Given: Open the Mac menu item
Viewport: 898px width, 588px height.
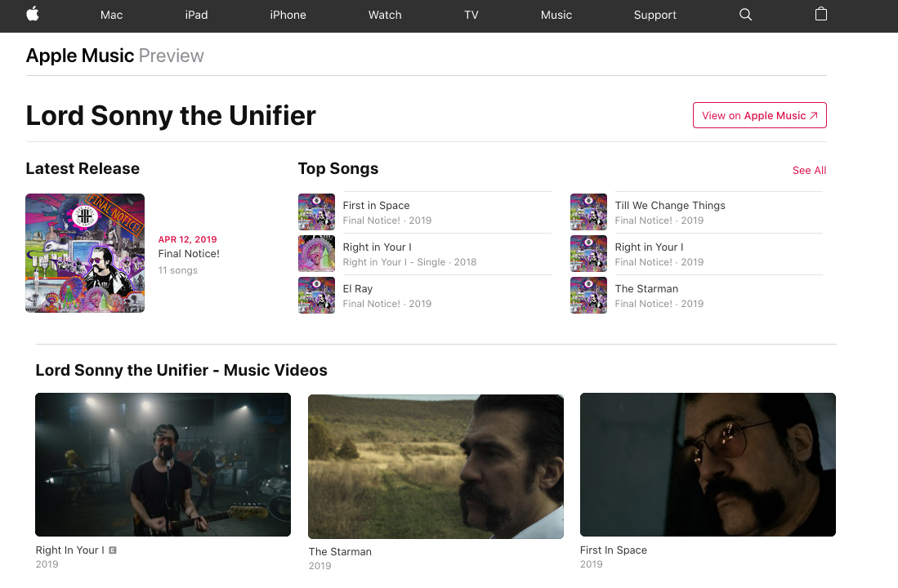Looking at the screenshot, I should (111, 15).
